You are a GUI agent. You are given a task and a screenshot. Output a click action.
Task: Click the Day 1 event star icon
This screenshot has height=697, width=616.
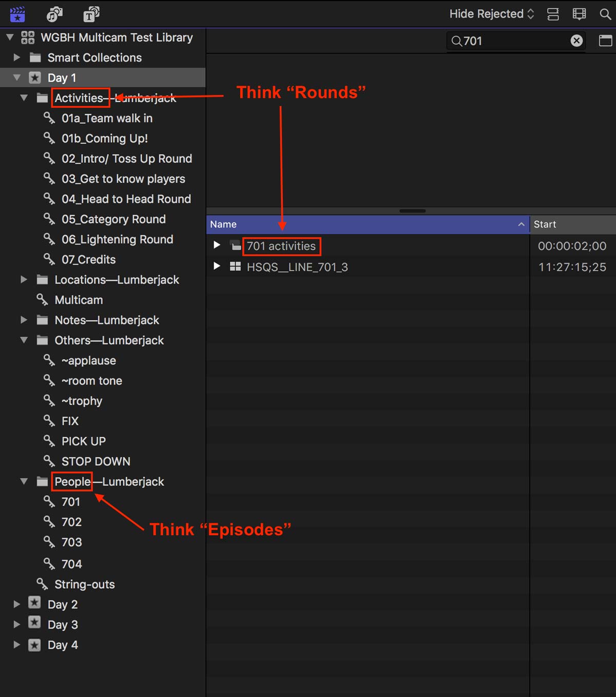pos(34,78)
